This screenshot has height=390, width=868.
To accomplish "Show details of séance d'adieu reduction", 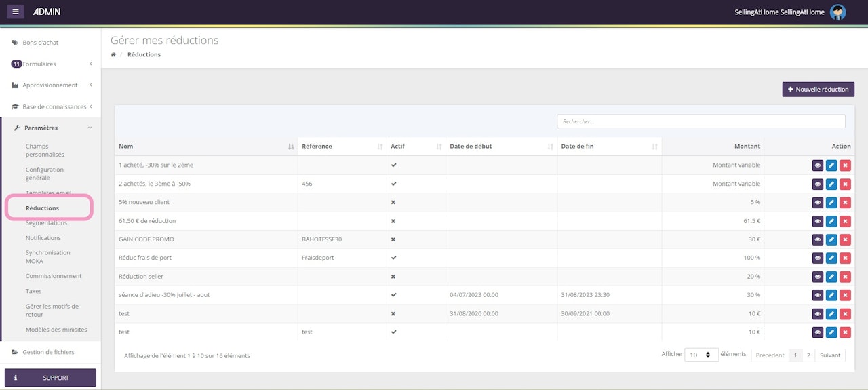I will 817,295.
